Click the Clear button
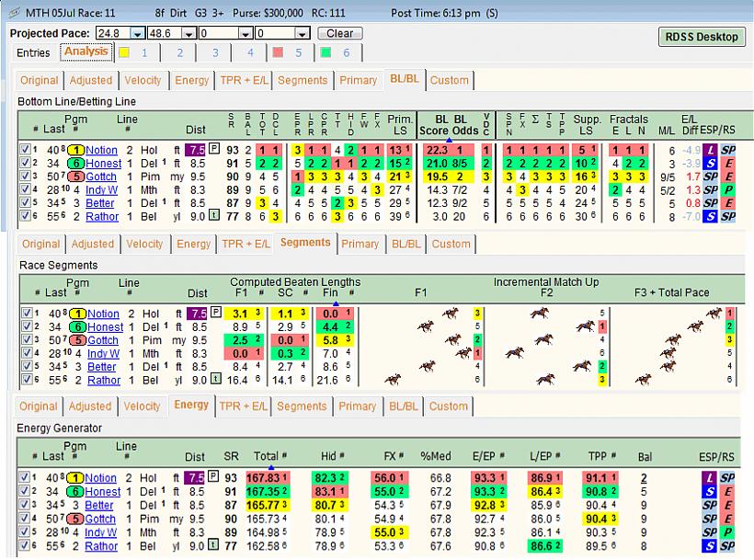This screenshot has width=754, height=560. (x=340, y=33)
